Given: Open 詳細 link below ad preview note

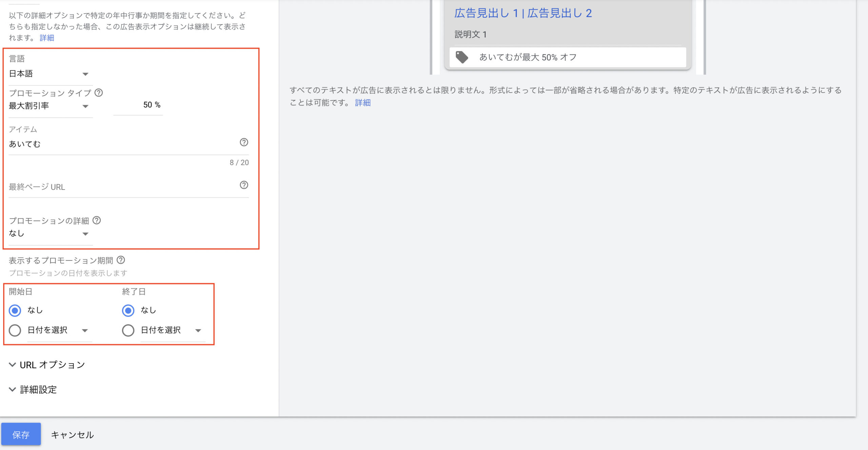Looking at the screenshot, I should (x=362, y=103).
